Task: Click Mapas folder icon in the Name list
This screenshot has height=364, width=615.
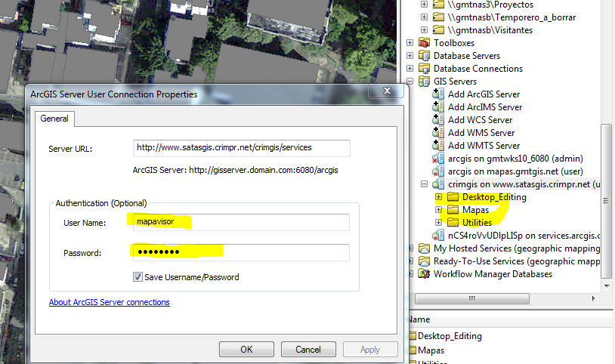Action: click(413, 350)
